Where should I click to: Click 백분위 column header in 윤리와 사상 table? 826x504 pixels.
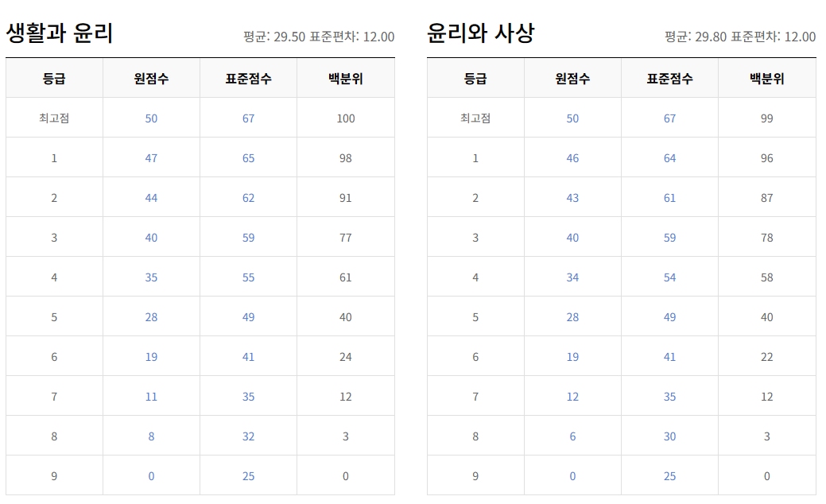tap(767, 79)
